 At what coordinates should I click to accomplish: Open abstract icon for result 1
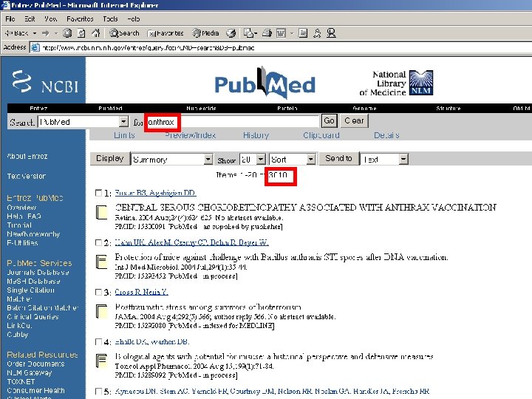tap(101, 212)
